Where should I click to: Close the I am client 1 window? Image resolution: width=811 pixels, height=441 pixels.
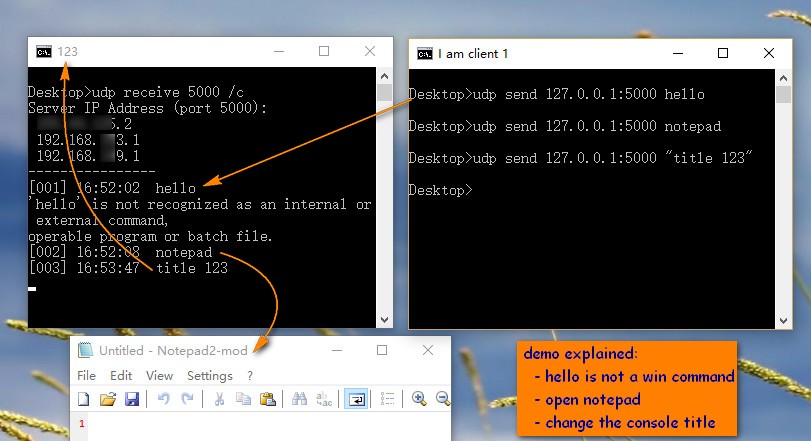click(769, 53)
